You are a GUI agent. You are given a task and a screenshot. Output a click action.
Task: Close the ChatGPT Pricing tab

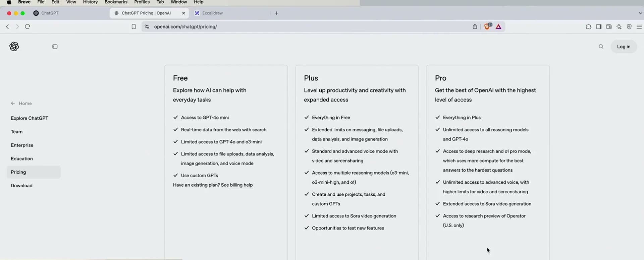tap(183, 13)
